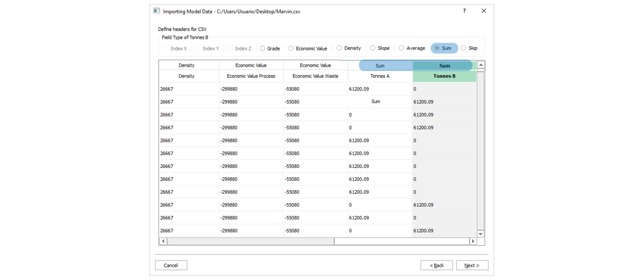Cancel the import dialog
644x280 pixels.
(171, 265)
